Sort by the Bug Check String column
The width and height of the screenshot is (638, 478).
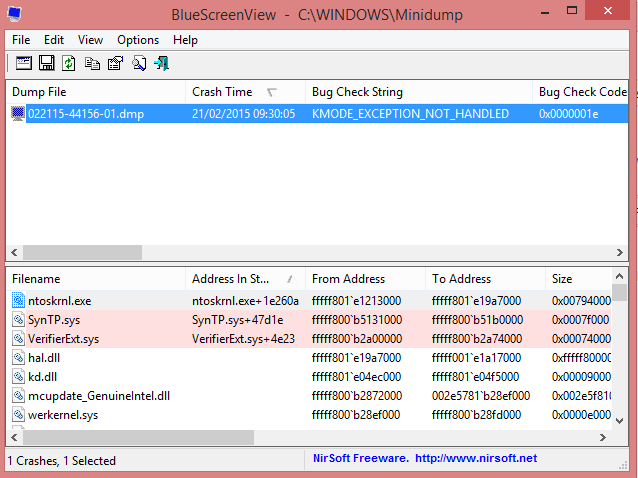[x=419, y=92]
